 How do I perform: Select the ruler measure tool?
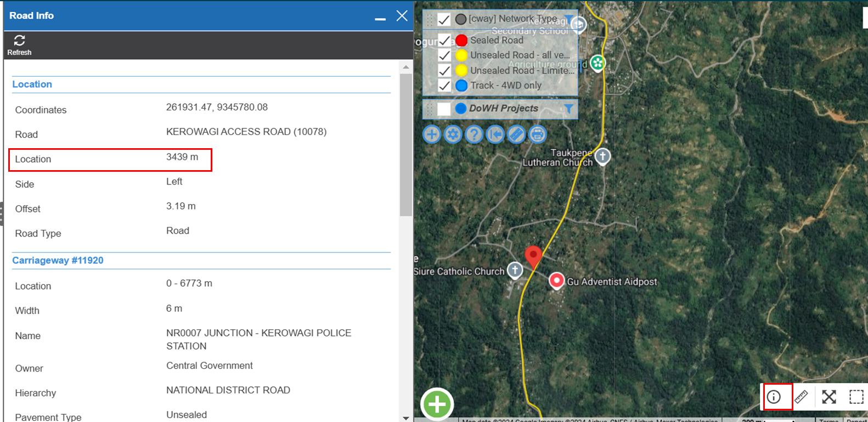pos(801,397)
